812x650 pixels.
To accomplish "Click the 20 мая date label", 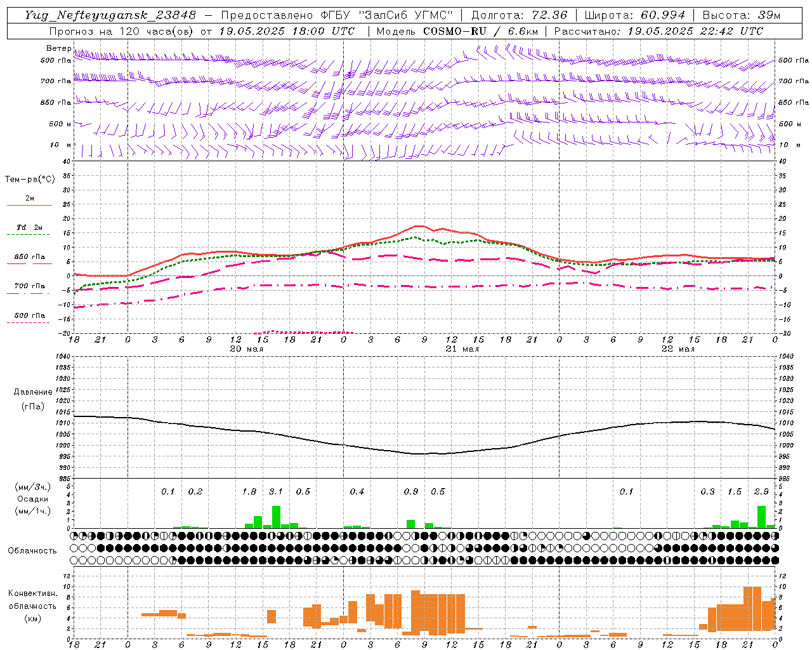I will point(246,349).
